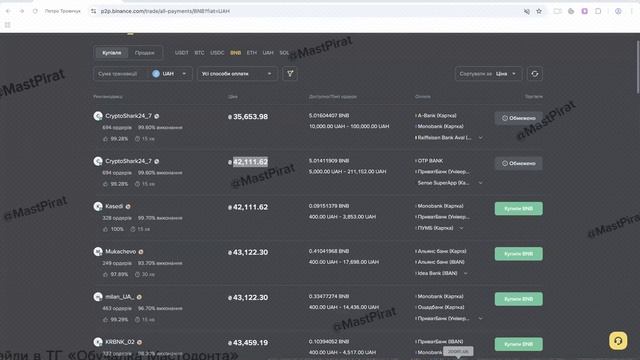Click badge icon next to Kasedi
The width and height of the screenshot is (640, 360).
(128, 207)
